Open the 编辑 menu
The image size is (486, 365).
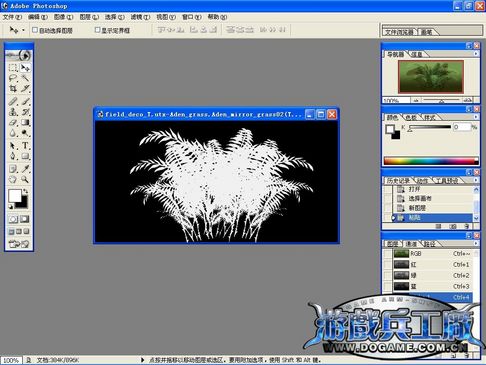click(38, 17)
